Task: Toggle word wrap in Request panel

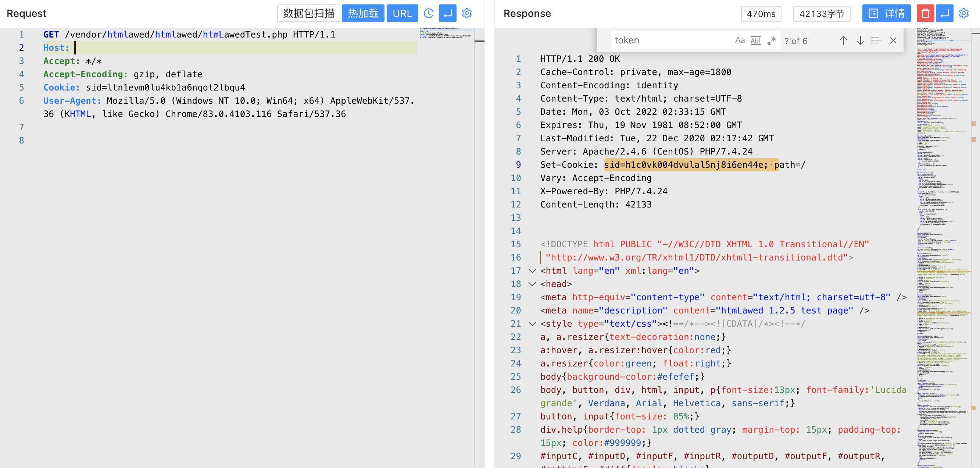Action: click(x=447, y=14)
